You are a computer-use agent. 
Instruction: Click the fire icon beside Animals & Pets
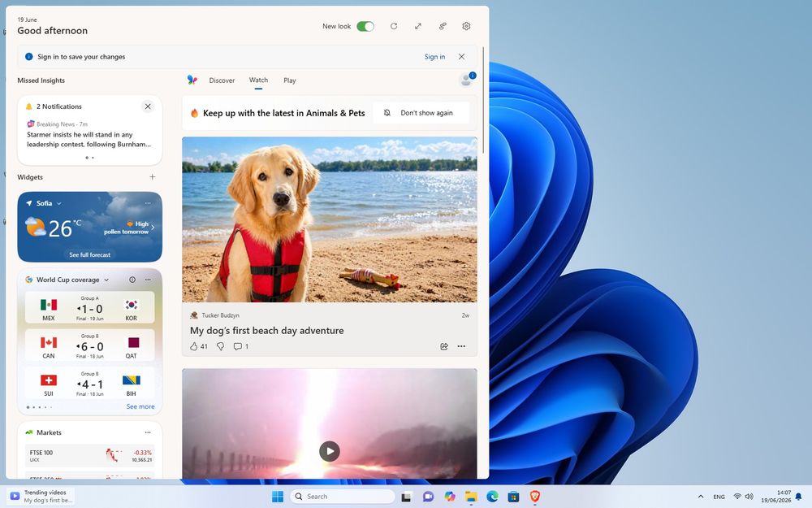coord(194,113)
